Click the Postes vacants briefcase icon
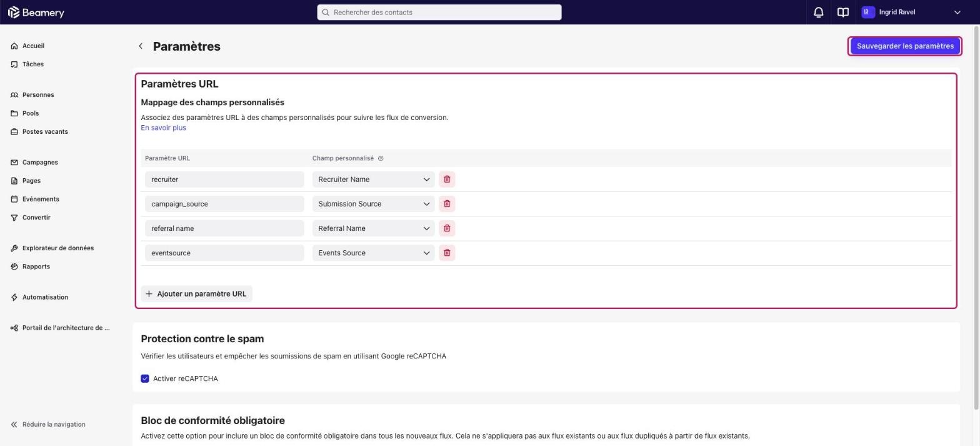 point(14,132)
